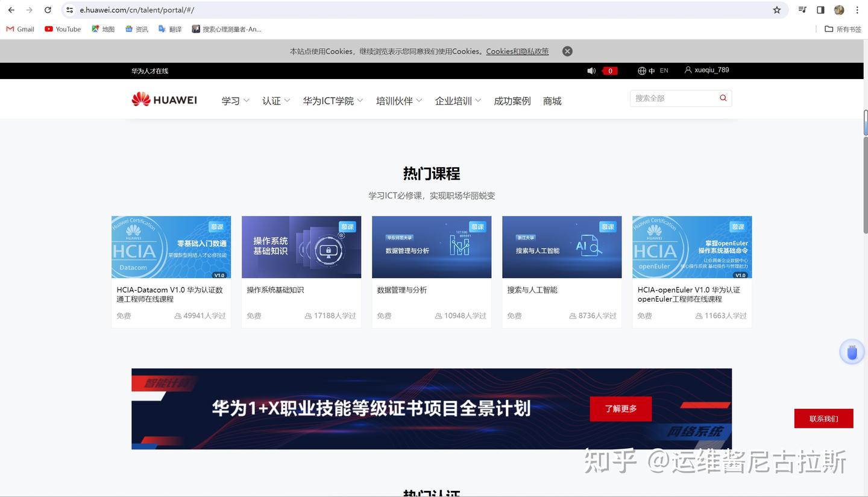Open the Cookies和隐私政策 link
Screen dimensions: 868x497
pos(516,51)
